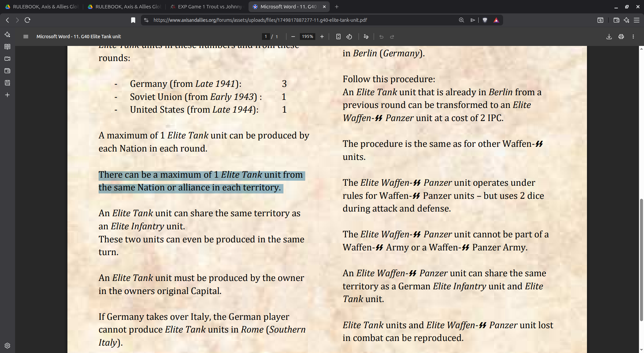644x353 pixels.
Task: Print the PDF document
Action: coord(621,37)
